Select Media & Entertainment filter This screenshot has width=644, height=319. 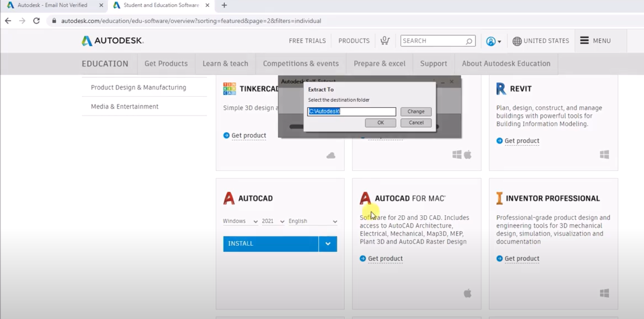124,107
